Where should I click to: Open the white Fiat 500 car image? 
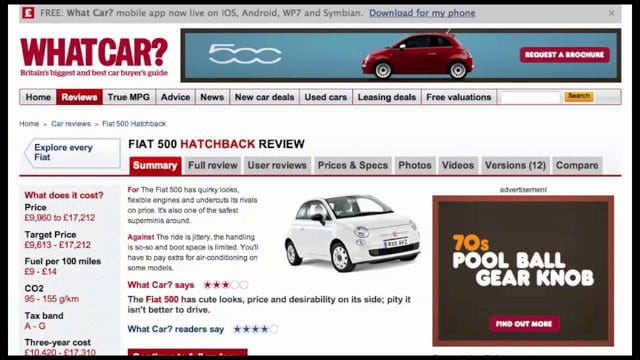pos(352,233)
